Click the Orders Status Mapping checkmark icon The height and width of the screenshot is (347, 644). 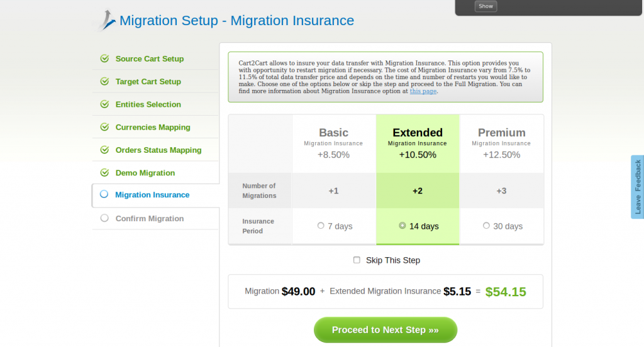click(104, 150)
